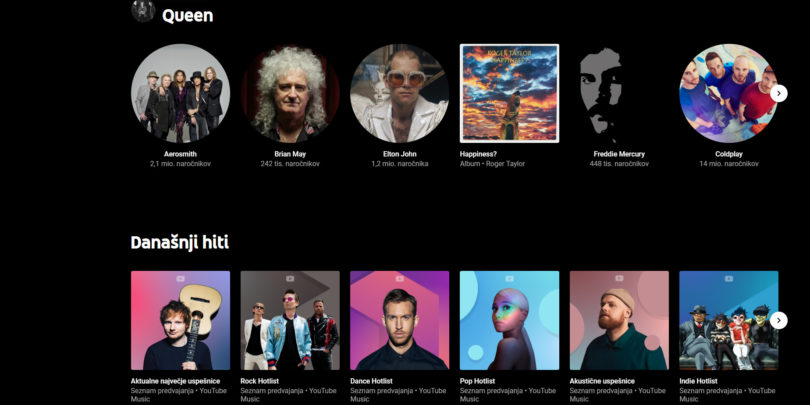810x405 pixels.
Task: Open the Aktualne največje uspešnice playlist cover
Action: point(180,320)
